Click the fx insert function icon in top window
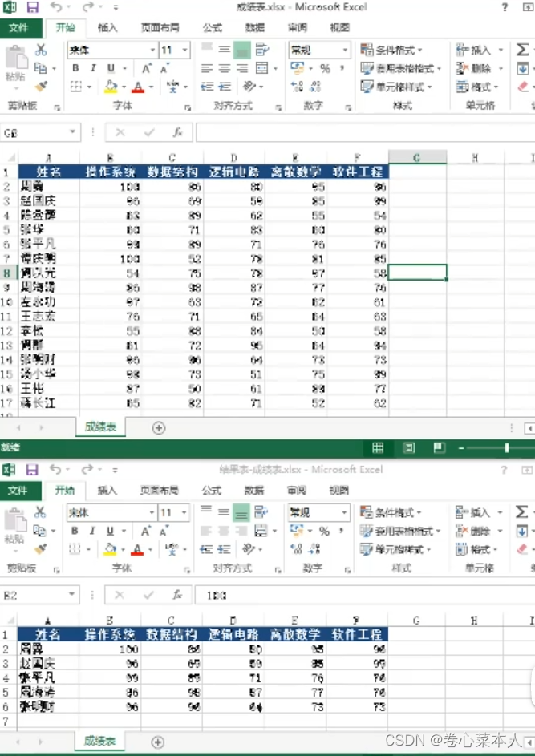This screenshot has width=535, height=756. pos(177,132)
